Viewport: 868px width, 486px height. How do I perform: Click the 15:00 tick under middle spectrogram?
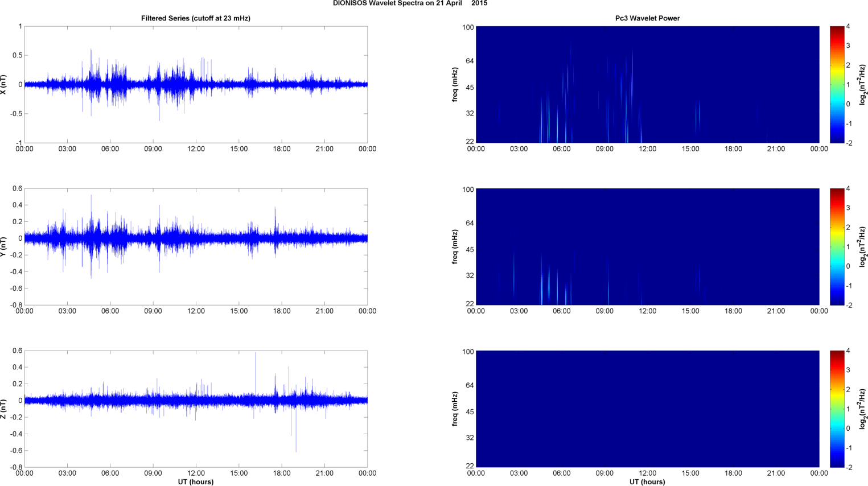click(x=690, y=311)
